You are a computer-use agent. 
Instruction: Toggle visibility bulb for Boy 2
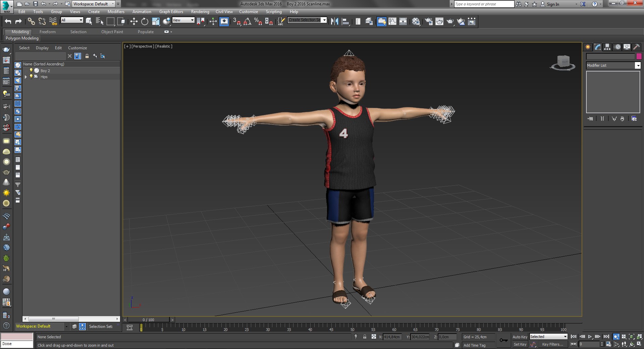(31, 70)
